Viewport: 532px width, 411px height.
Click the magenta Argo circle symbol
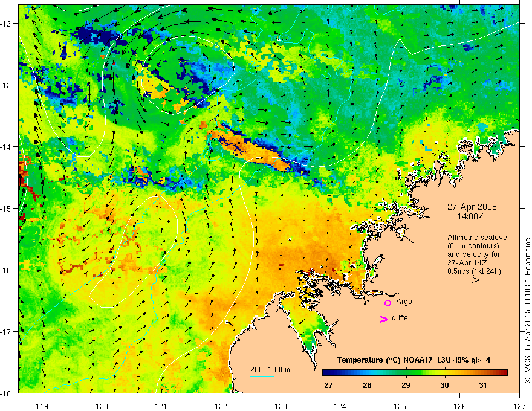coord(388,303)
